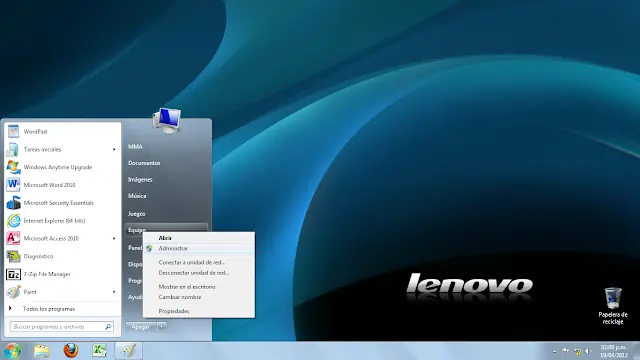The image size is (640, 360).
Task: Open Microsoft Access 2010 icon
Action: (x=13, y=238)
